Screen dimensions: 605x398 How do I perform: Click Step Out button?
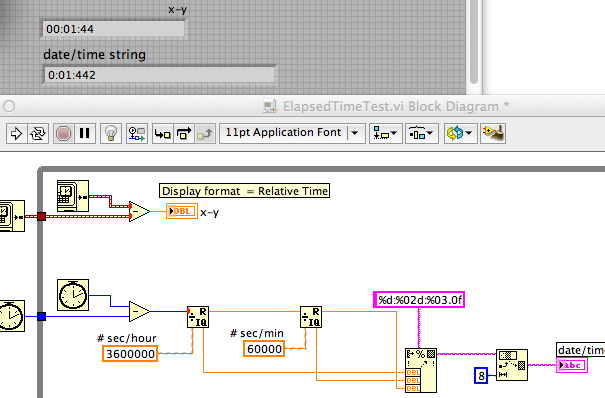pyautogui.click(x=205, y=134)
